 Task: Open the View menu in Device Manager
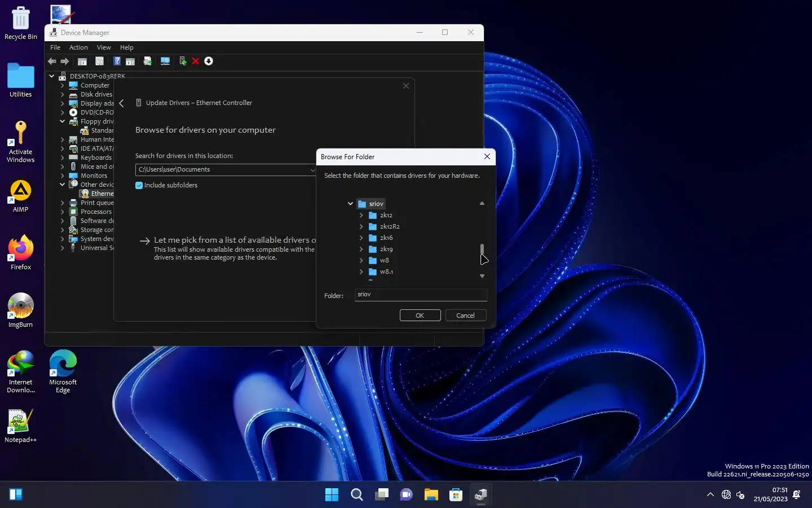pos(104,47)
